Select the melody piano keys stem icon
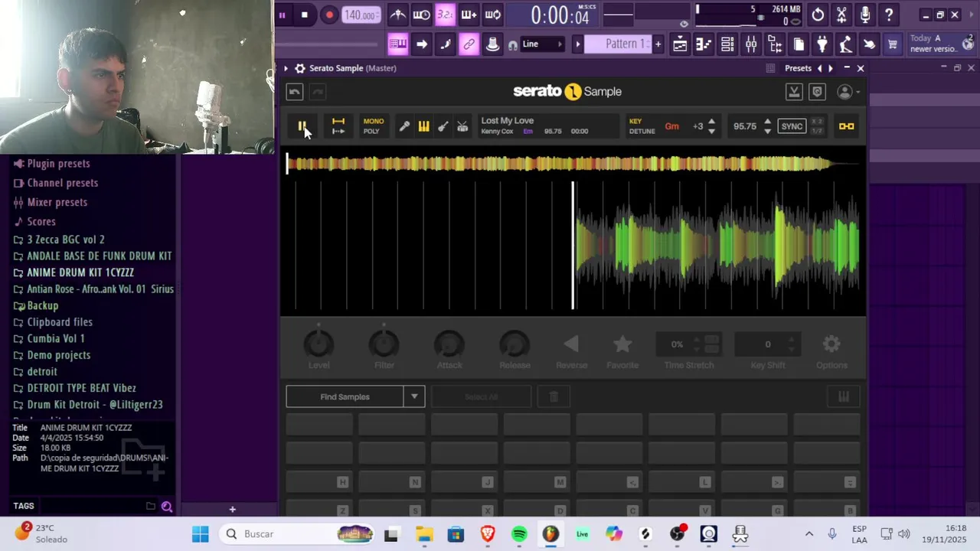This screenshot has height=551, width=980. [x=423, y=126]
